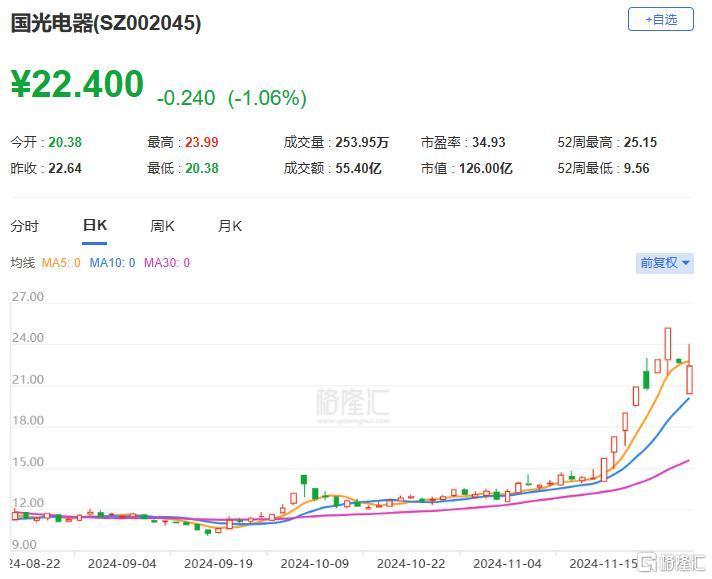Expand the 前复权 dropdown
This screenshot has width=712, height=579.
(664, 263)
